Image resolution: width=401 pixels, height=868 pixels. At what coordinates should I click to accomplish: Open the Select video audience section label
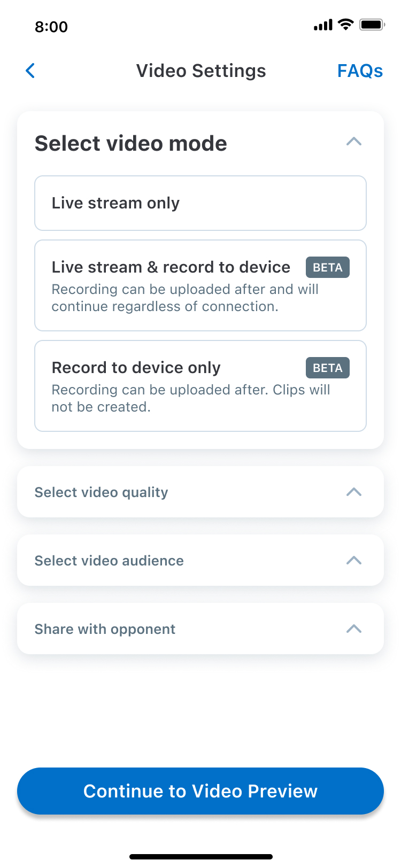109,561
